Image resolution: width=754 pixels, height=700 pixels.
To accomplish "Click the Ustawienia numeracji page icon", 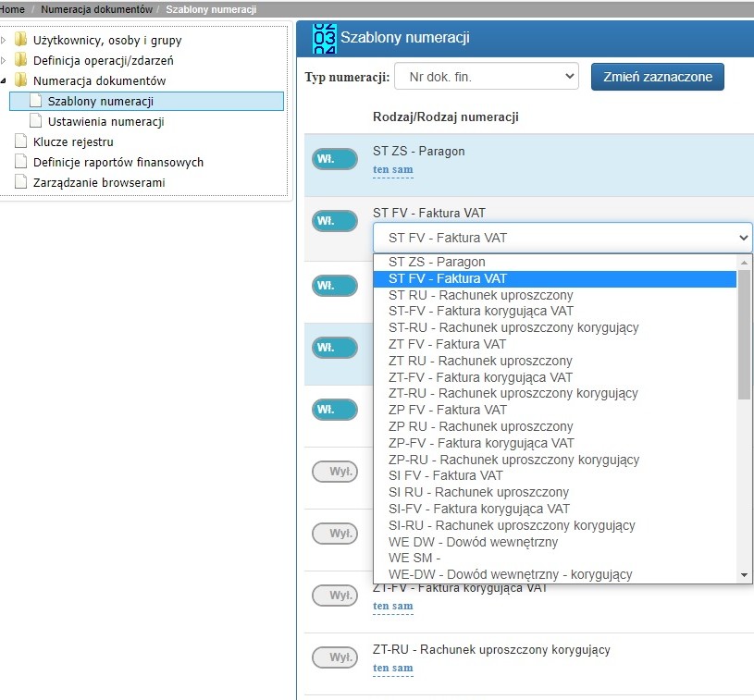I will pos(35,120).
